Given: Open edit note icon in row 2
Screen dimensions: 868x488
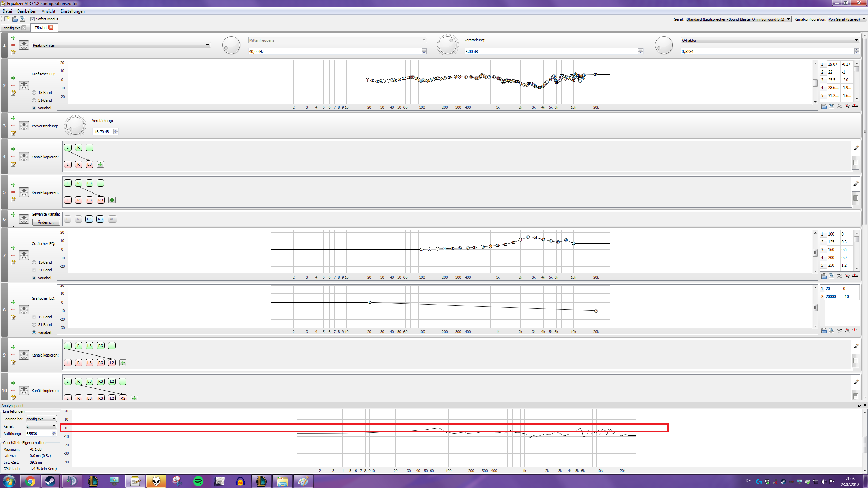Looking at the screenshot, I should pos(13,93).
